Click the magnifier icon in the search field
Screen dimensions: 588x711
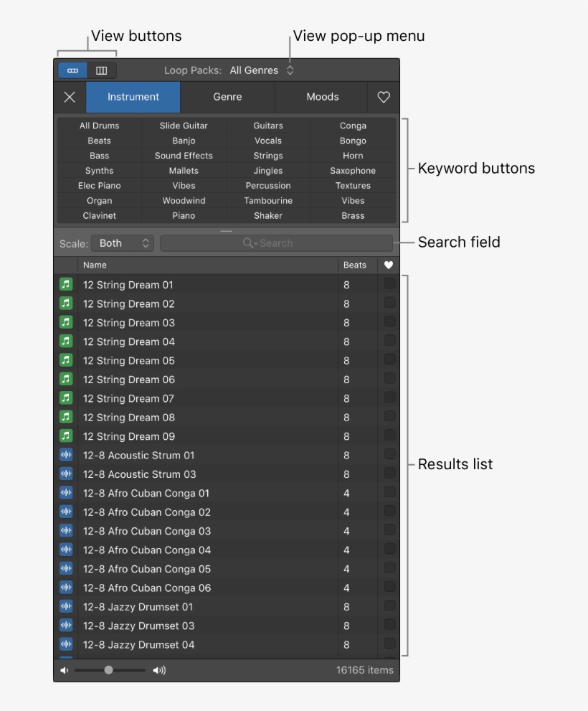click(x=249, y=243)
